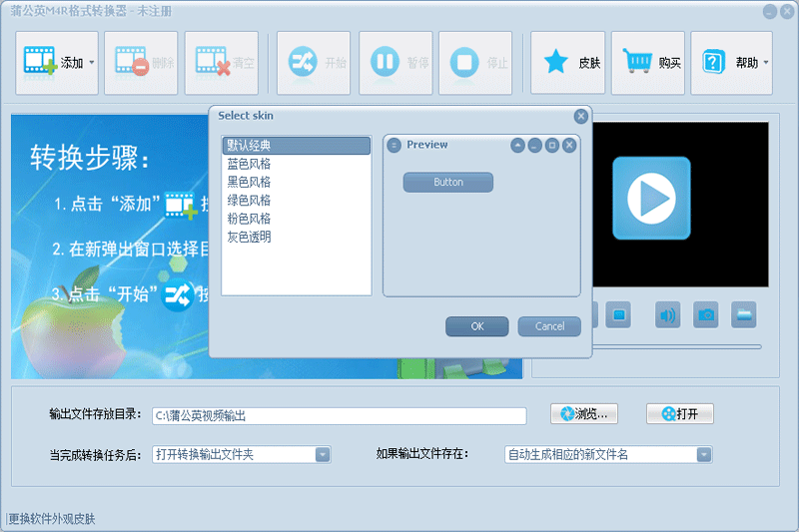Click the Preview pane close icon

coord(569,146)
